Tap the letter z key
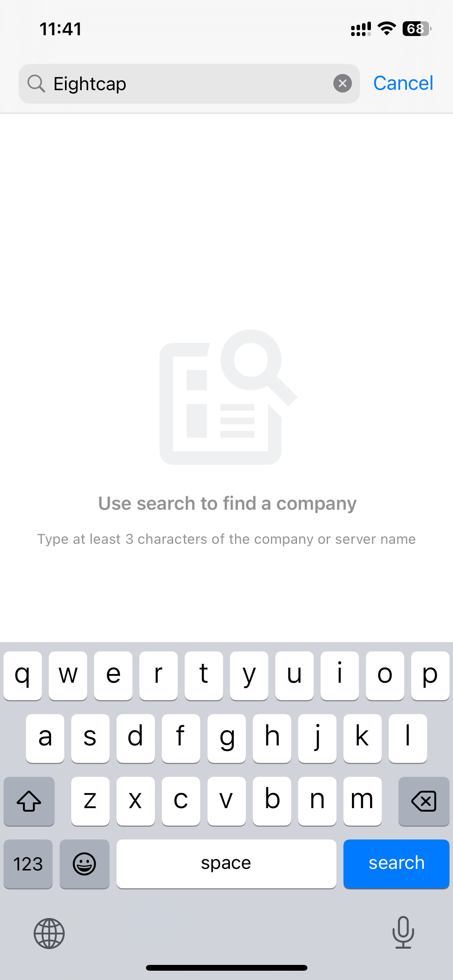453x980 pixels. click(90, 801)
